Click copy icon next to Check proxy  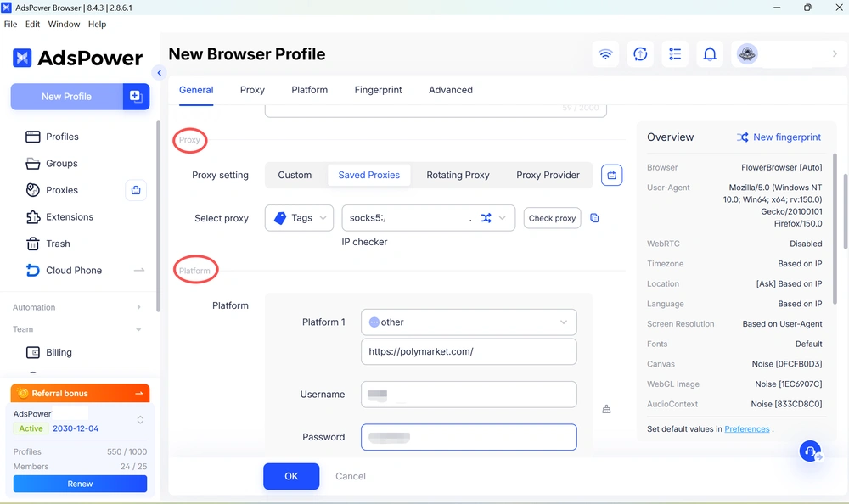pyautogui.click(x=594, y=217)
